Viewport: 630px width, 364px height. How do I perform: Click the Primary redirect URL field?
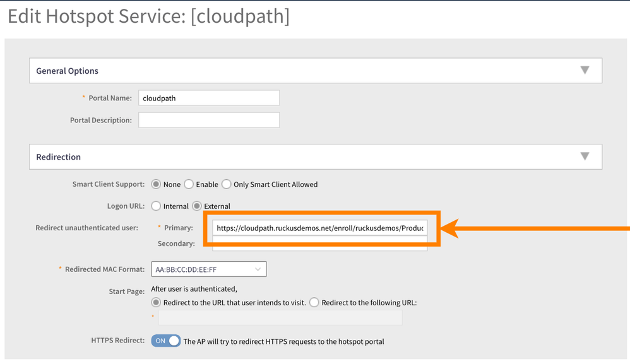(319, 228)
